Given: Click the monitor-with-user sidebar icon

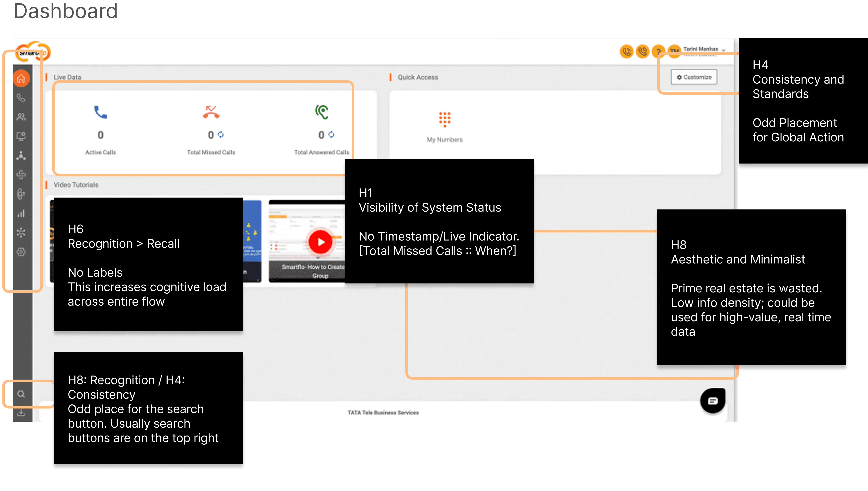Looking at the screenshot, I should point(21,136).
